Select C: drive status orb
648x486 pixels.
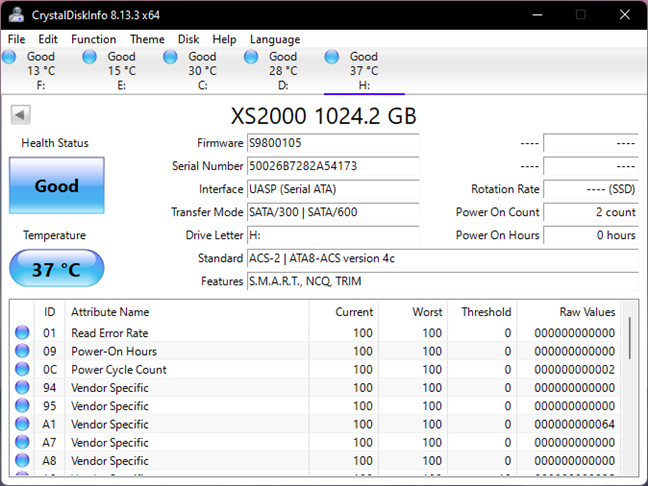[170, 57]
